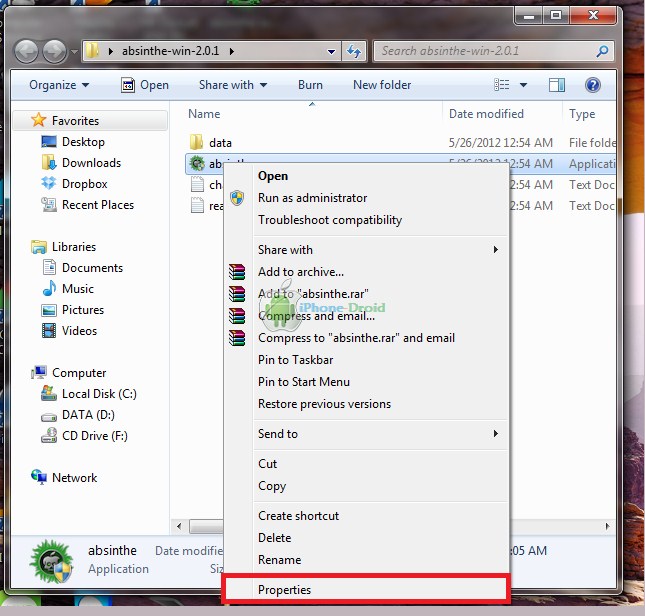Image resolution: width=645 pixels, height=616 pixels.
Task: Select the data folder row
Action: point(401,143)
